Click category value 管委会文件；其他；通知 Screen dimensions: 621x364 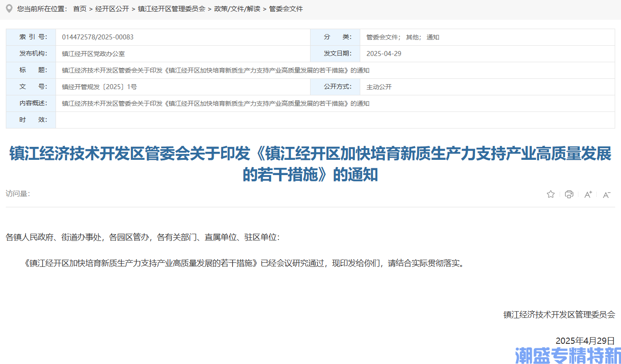click(403, 37)
